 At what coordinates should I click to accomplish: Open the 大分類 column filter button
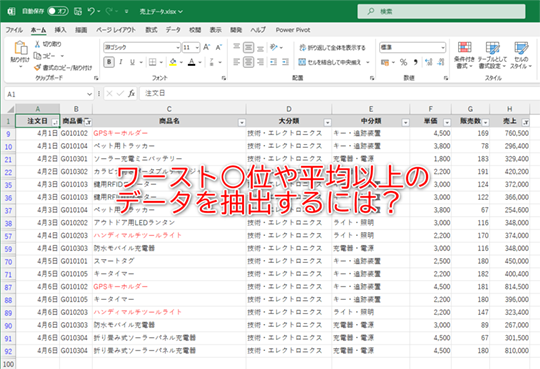[328, 122]
